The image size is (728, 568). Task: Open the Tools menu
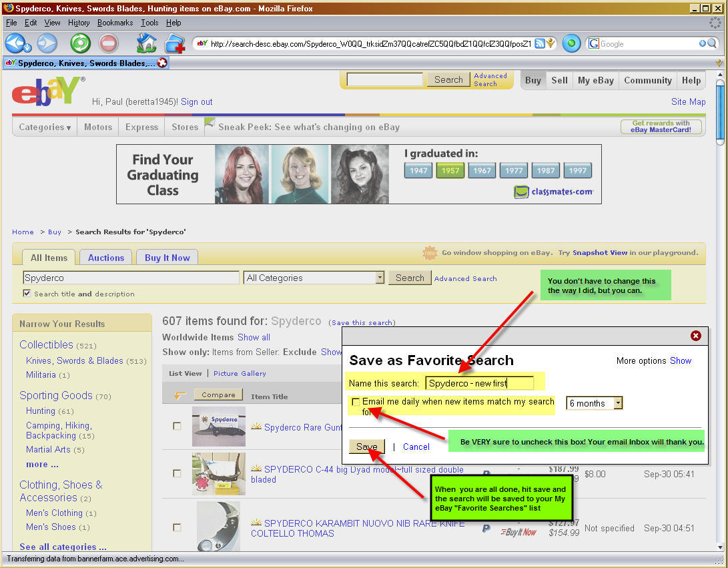149,22
